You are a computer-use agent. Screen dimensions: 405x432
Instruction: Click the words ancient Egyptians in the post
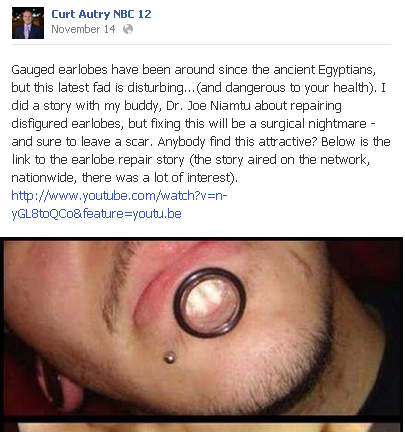pos(324,70)
